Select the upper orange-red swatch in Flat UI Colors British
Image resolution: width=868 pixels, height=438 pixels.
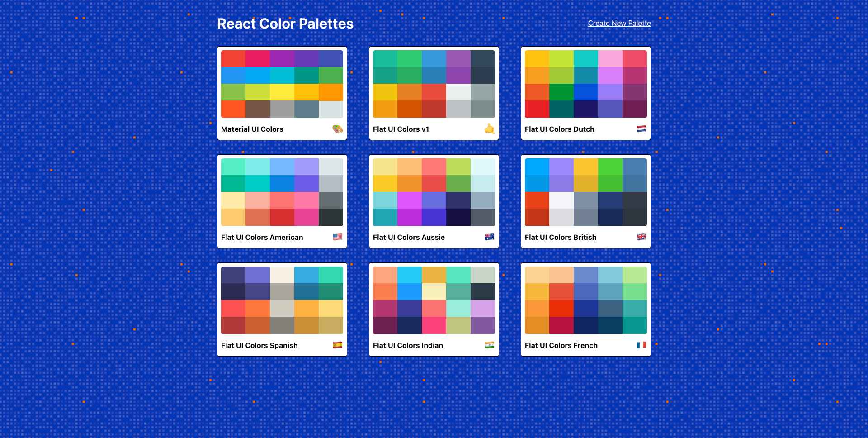pyautogui.click(x=537, y=200)
